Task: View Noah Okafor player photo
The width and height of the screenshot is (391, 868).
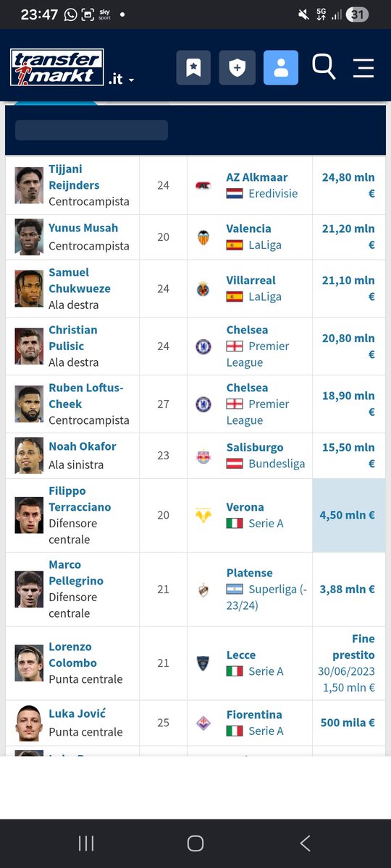Action: pos(29,456)
